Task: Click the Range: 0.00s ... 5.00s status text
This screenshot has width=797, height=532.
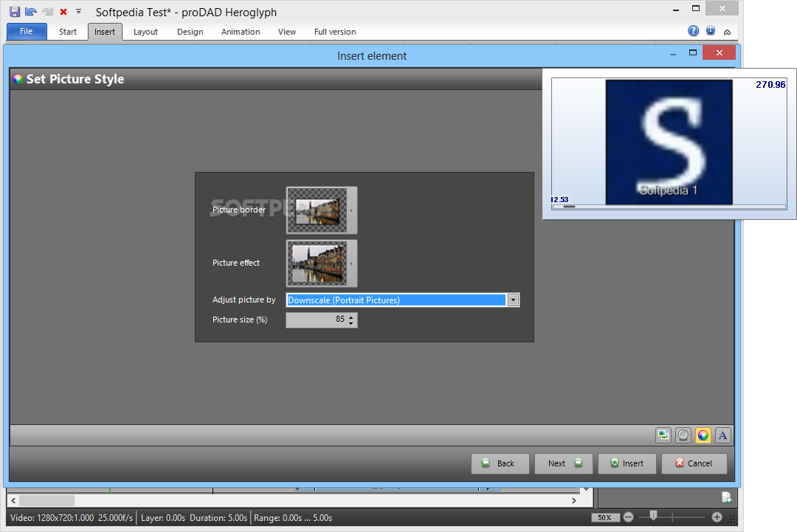Action: (293, 518)
